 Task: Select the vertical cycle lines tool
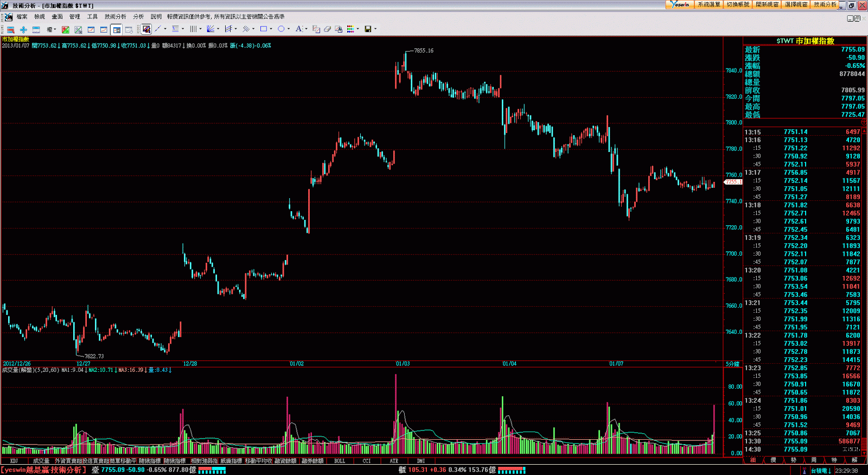(x=193, y=29)
